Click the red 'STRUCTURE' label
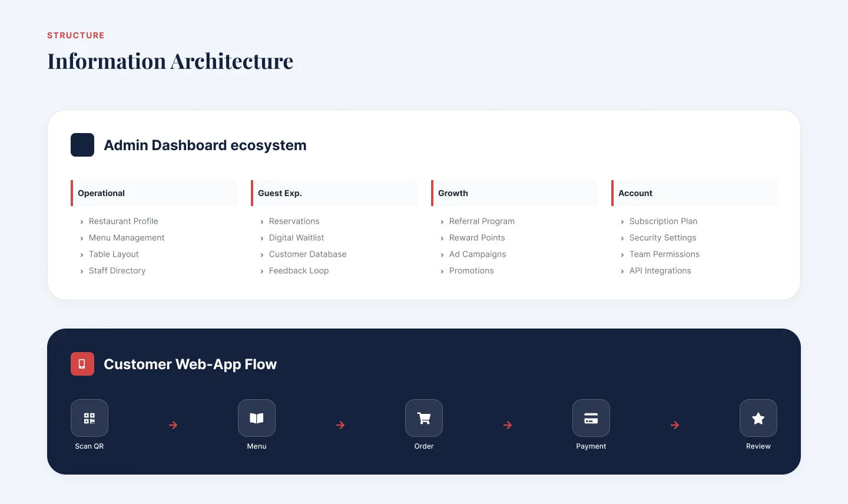848x504 pixels. pos(76,35)
